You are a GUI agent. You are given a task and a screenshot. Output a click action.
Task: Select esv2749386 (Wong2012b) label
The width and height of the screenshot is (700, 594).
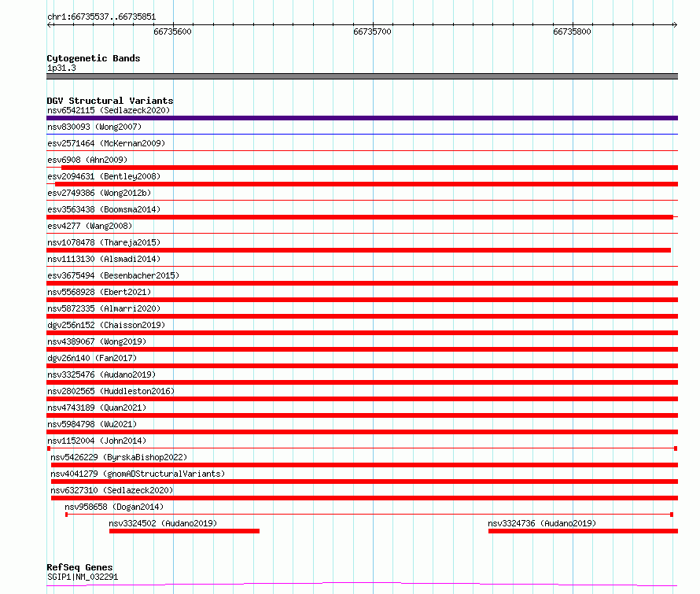point(99,193)
